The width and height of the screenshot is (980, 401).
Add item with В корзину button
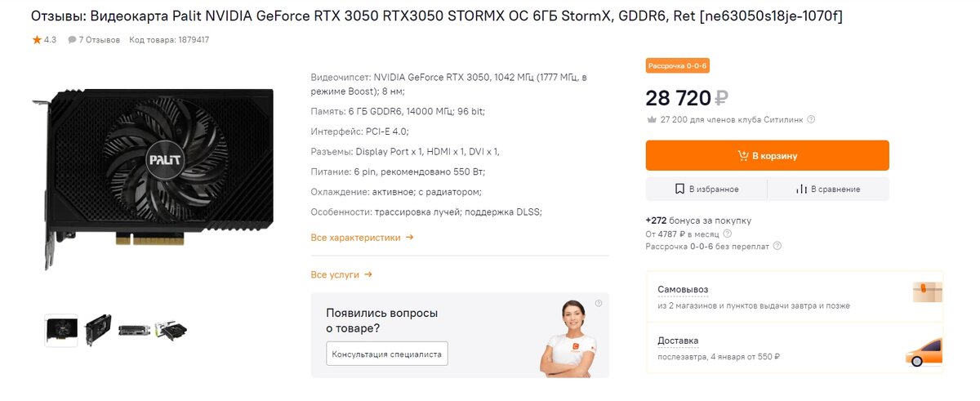point(767,155)
